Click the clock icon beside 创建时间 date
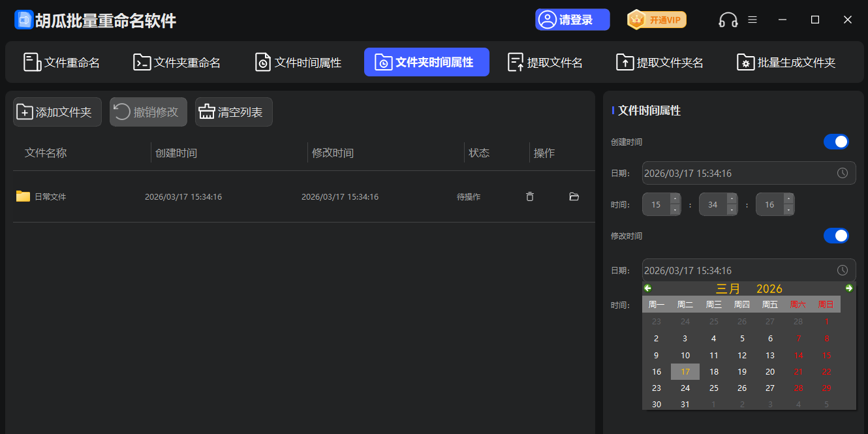 842,173
